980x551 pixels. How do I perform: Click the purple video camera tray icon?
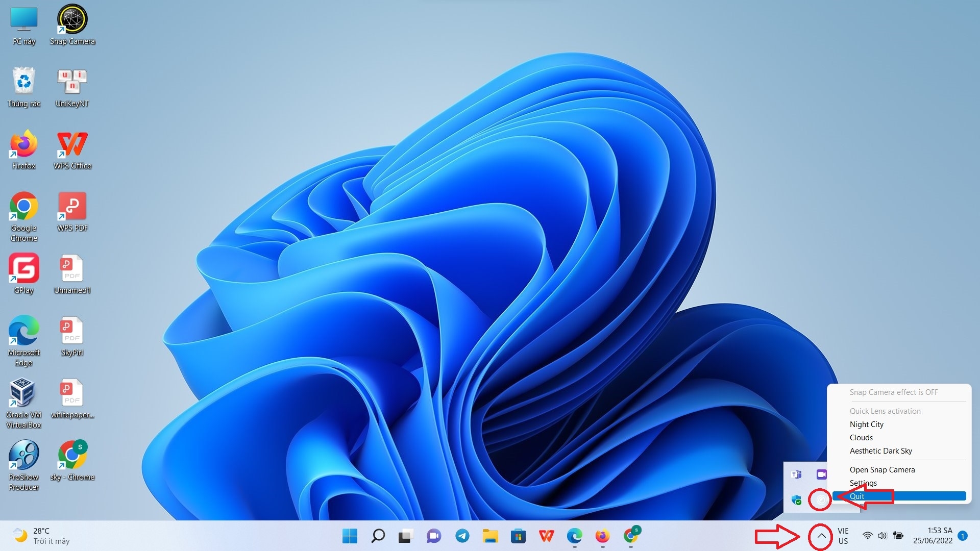(821, 474)
